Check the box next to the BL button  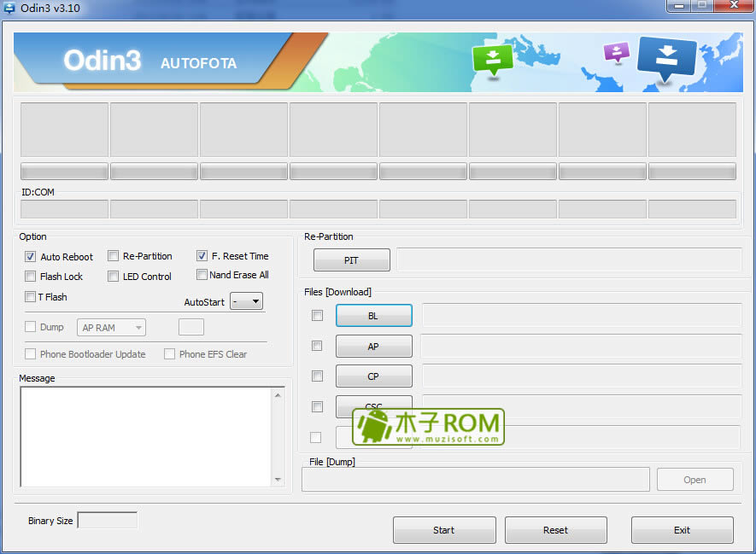[317, 315]
